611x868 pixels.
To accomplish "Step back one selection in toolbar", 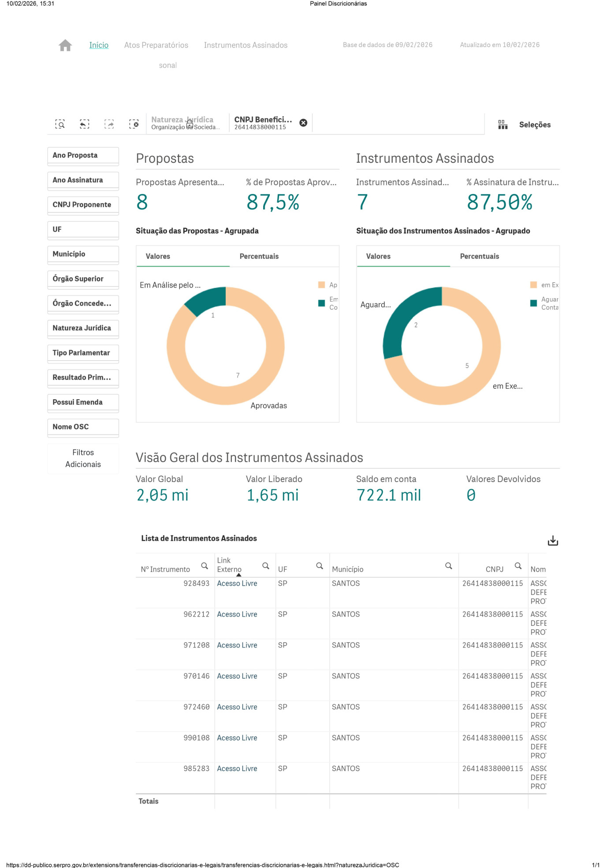I will tap(85, 124).
